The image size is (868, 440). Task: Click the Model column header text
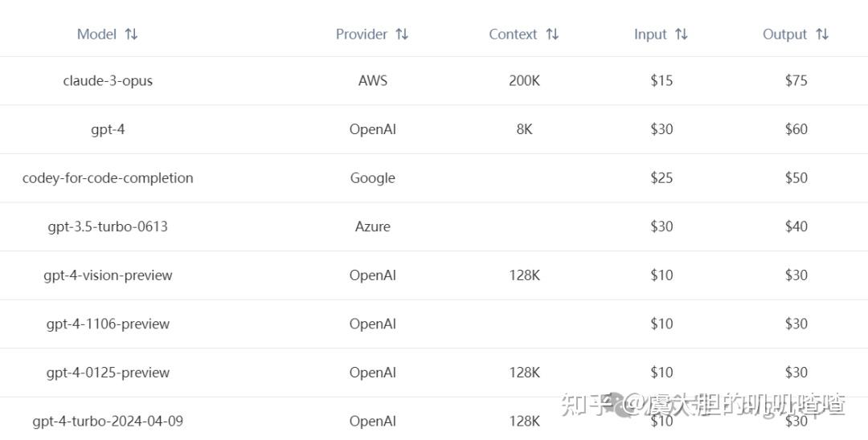(x=96, y=34)
